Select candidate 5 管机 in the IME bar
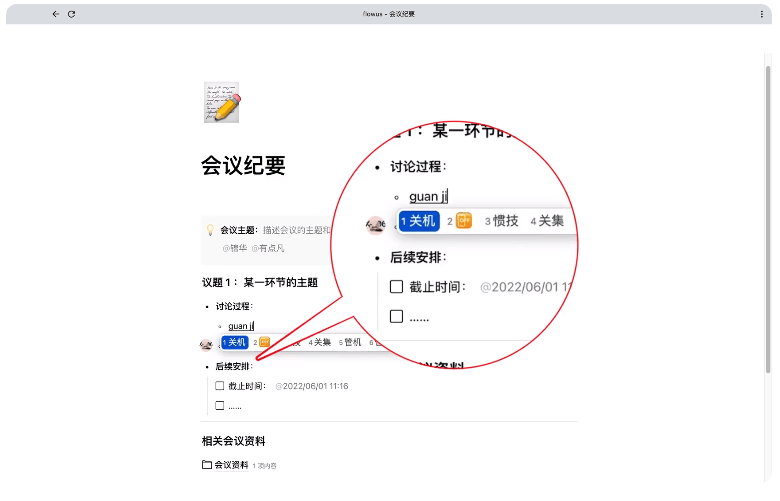 [x=350, y=342]
